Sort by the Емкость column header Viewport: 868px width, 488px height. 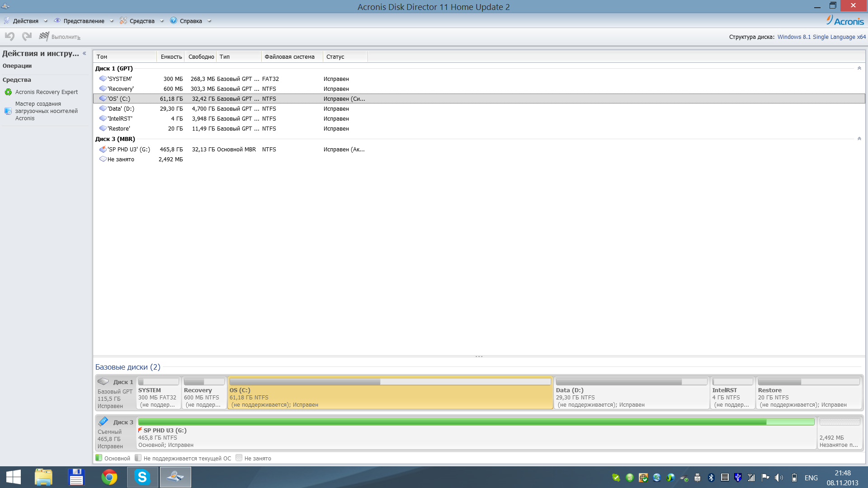(x=171, y=56)
